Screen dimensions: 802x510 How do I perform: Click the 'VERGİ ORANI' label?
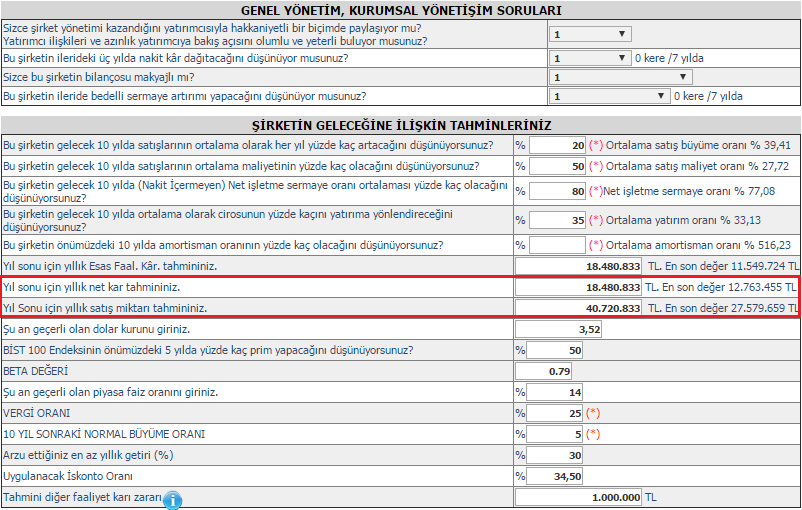36,413
